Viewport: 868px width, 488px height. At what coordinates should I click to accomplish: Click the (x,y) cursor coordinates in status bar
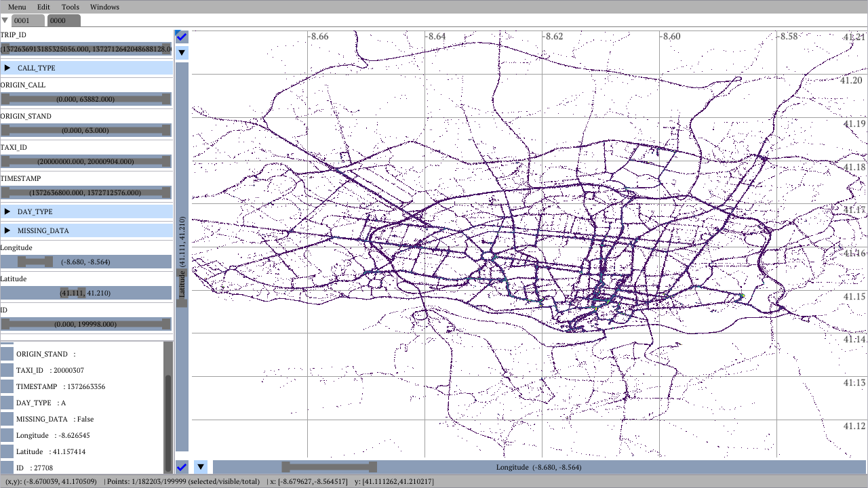click(50, 482)
